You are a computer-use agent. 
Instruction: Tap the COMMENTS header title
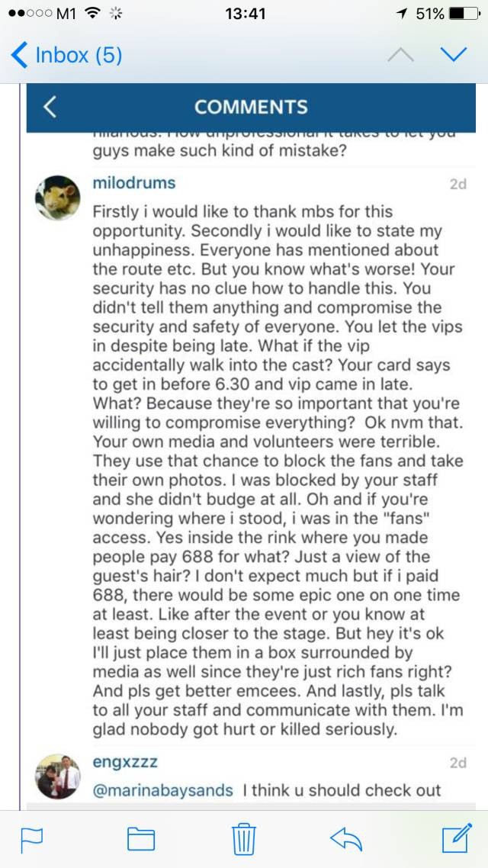point(251,107)
